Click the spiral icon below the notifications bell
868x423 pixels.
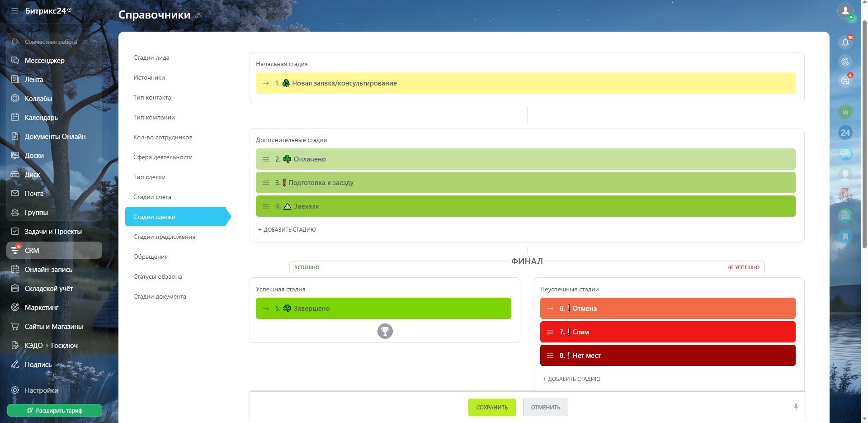point(845,62)
